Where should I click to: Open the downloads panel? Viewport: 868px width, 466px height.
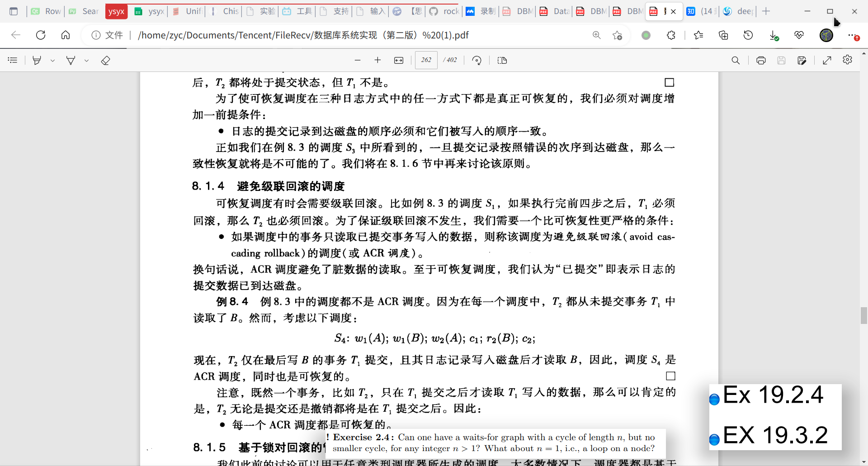(x=774, y=35)
